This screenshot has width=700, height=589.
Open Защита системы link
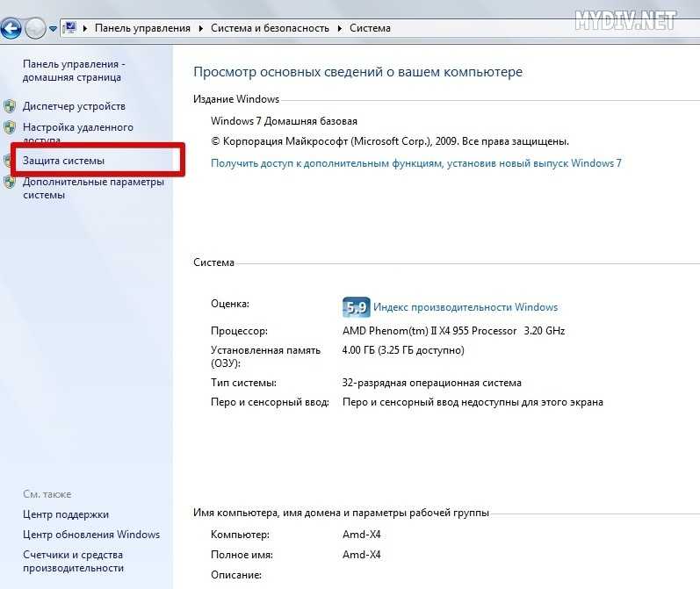click(x=63, y=161)
